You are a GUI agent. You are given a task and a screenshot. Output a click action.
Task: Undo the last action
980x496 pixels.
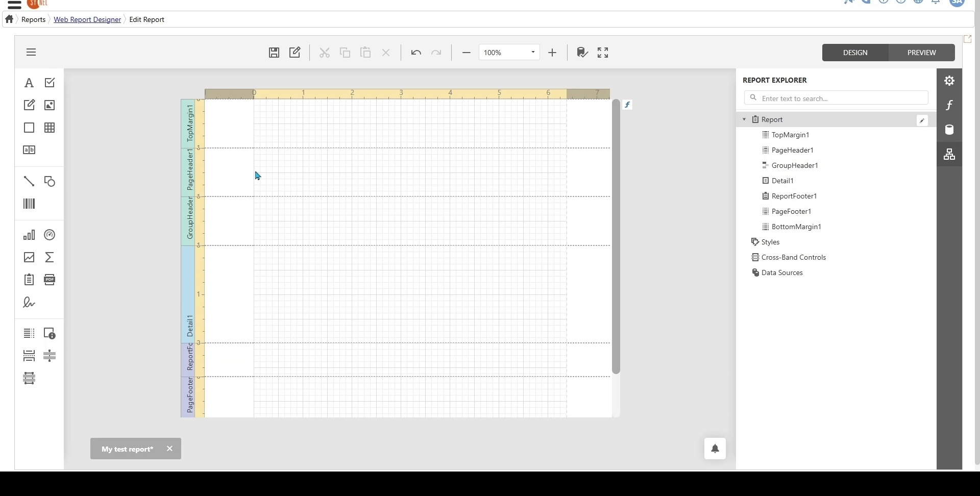click(416, 53)
